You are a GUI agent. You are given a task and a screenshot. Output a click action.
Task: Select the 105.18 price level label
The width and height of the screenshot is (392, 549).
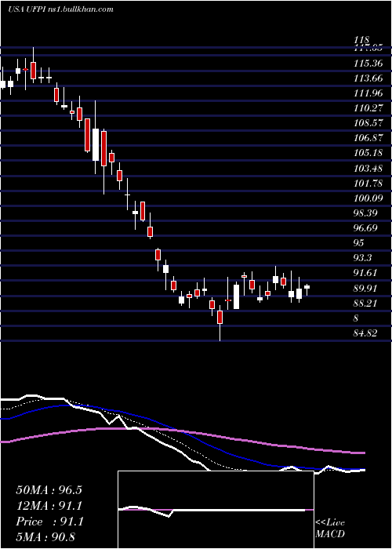pos(368,153)
